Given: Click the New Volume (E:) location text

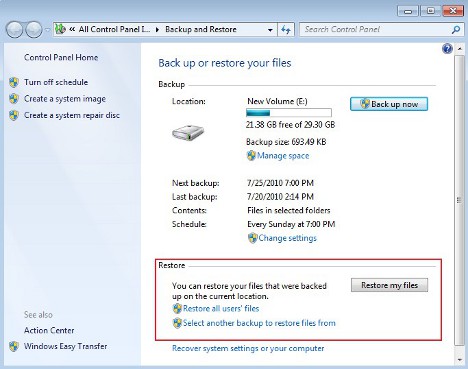Looking at the screenshot, I should click(x=277, y=101).
